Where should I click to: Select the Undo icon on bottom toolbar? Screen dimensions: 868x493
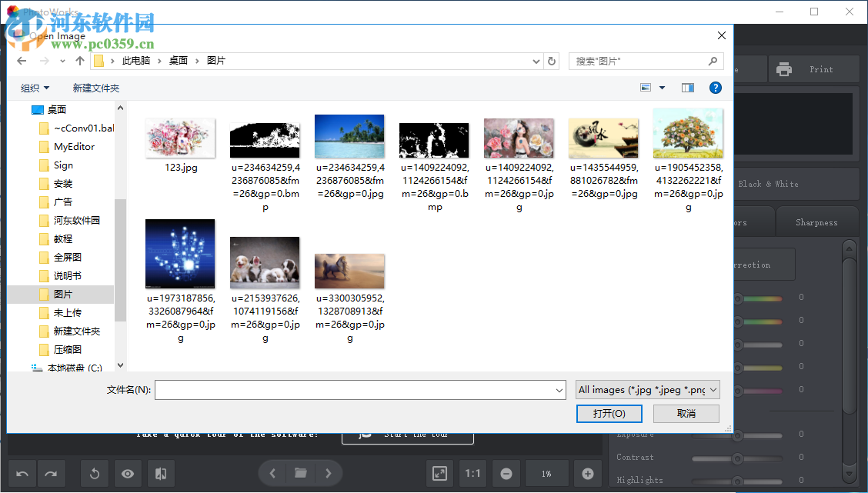point(22,473)
